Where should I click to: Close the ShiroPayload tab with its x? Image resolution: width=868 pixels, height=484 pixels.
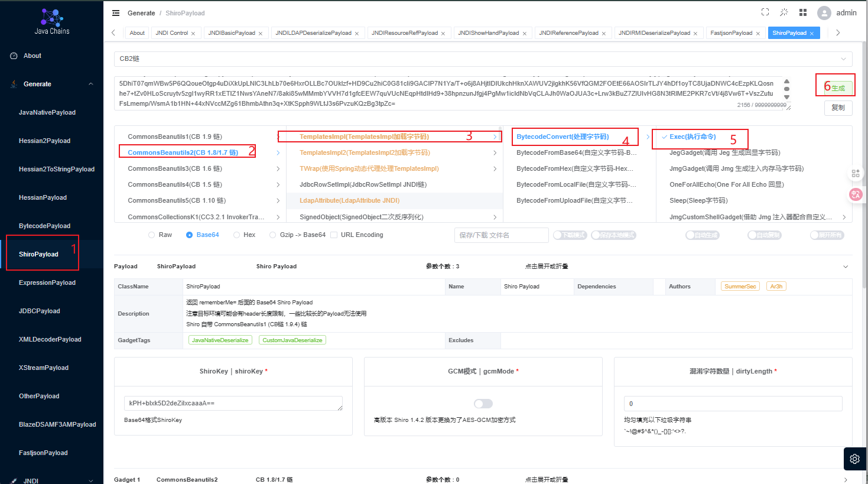[x=812, y=34]
